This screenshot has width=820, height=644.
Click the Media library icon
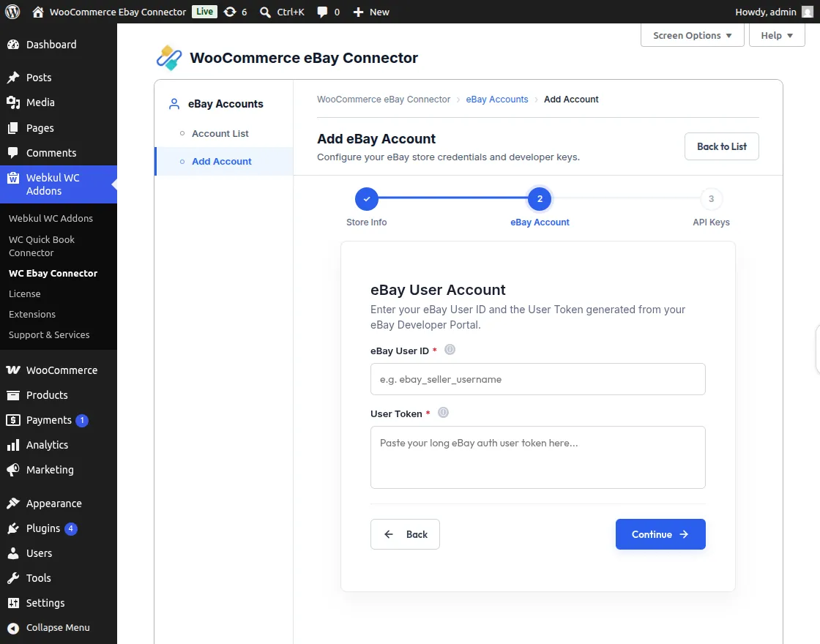point(13,102)
